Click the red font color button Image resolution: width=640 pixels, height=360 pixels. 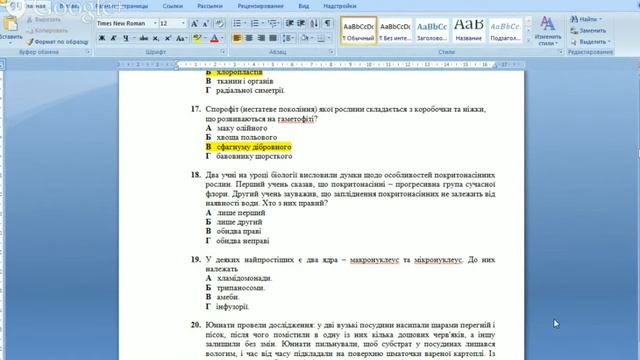[x=215, y=38]
